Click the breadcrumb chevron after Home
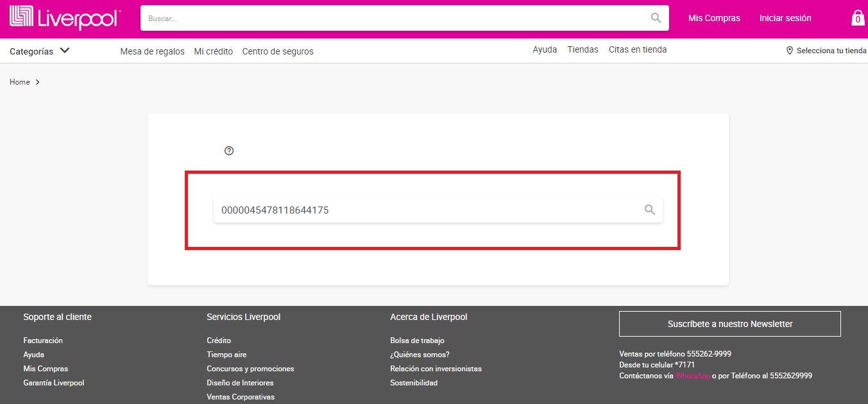 click(x=38, y=82)
